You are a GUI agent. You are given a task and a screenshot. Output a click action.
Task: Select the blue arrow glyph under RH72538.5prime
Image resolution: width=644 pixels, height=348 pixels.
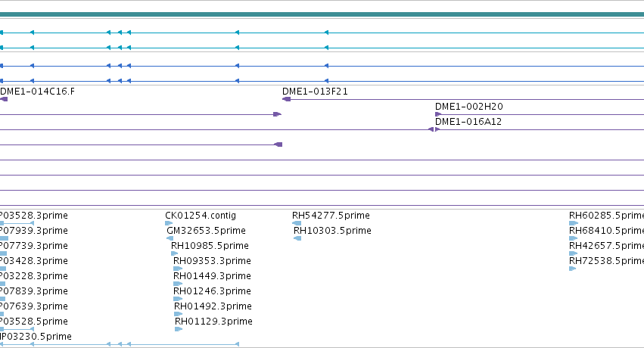(x=573, y=269)
